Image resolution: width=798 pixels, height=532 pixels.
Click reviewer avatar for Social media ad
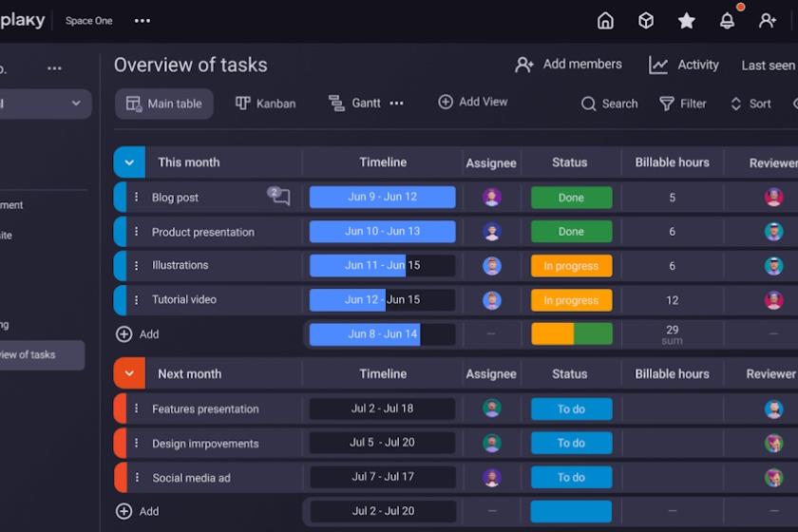773,478
